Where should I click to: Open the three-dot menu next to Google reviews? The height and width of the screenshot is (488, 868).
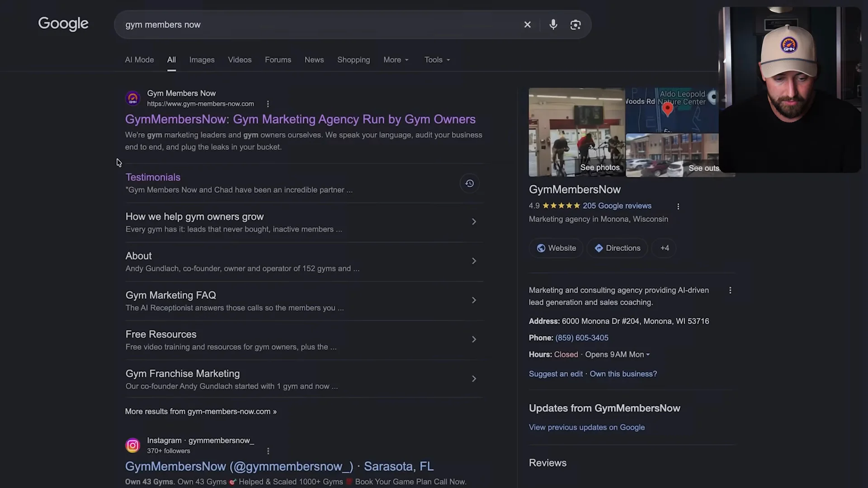[678, 206]
